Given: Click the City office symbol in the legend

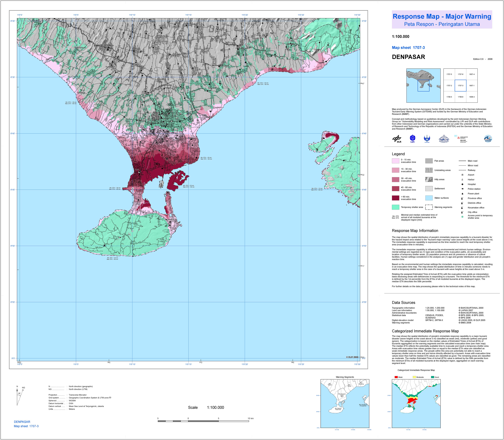Looking at the screenshot, I should [x=462, y=212].
